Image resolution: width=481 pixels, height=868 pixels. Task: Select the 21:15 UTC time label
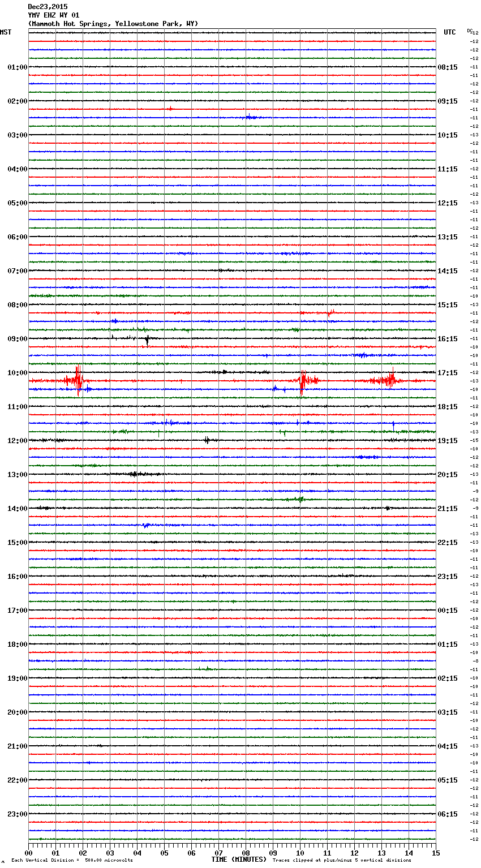(x=448, y=509)
